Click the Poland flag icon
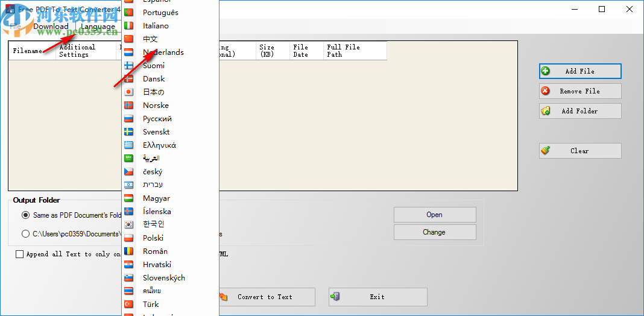 [128, 238]
